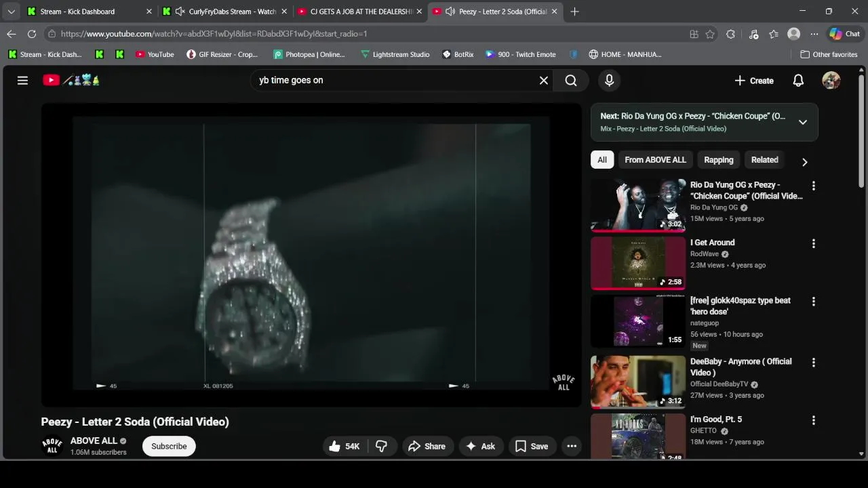
Task: Run search with the magnifier button
Action: click(571, 80)
